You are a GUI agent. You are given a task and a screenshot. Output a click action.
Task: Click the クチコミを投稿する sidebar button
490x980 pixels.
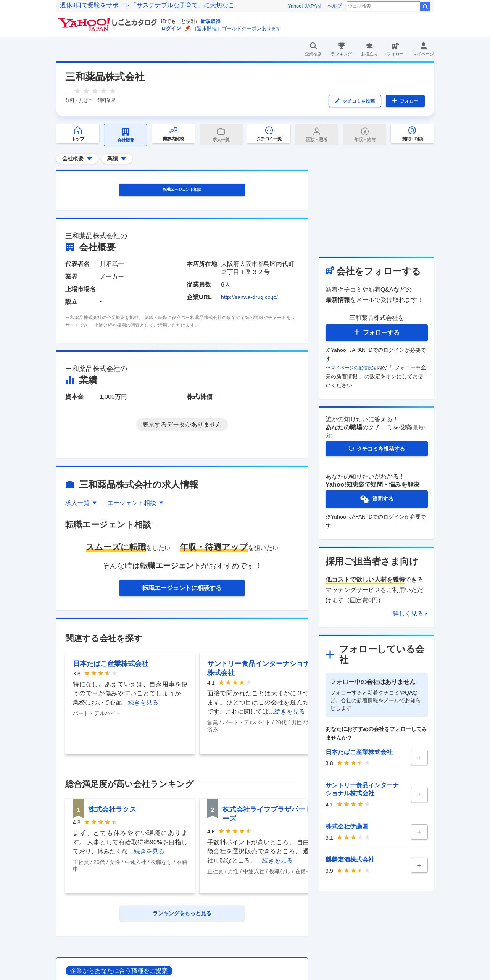click(377, 449)
